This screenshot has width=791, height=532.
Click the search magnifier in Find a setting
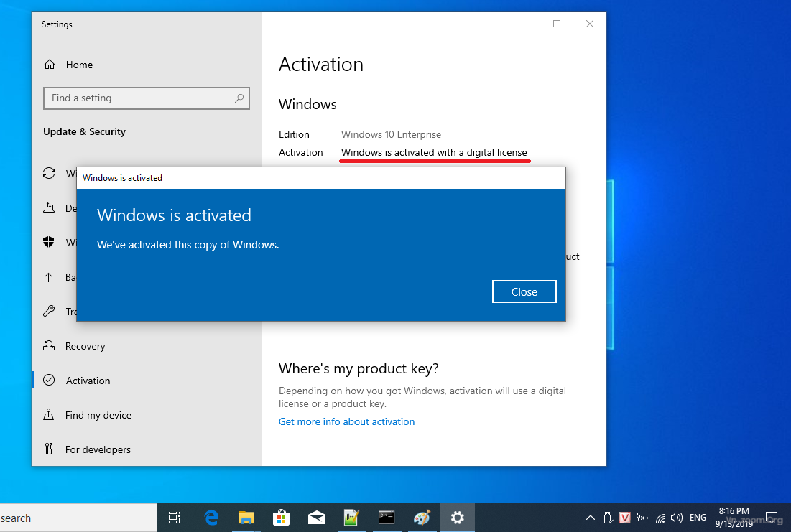[239, 98]
